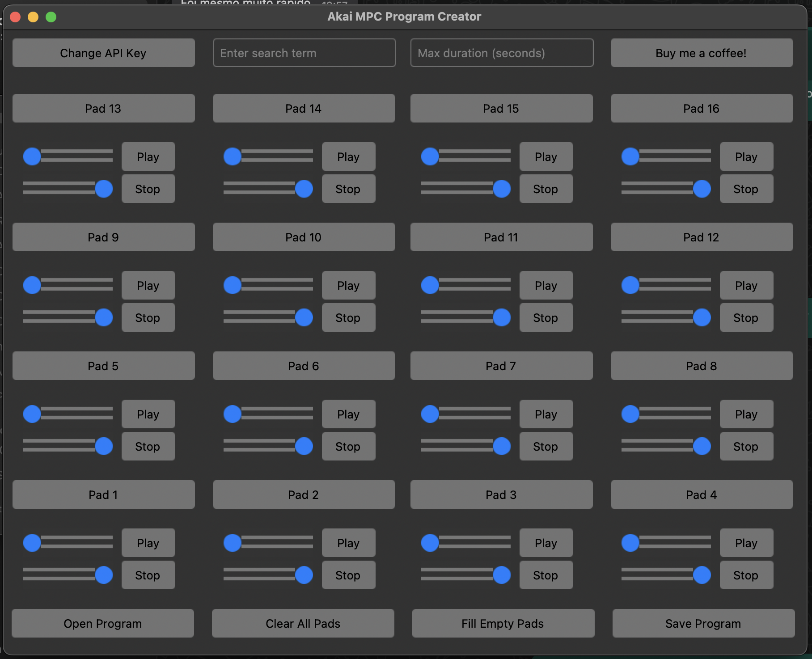Click the Pad 15 upper slider handle
Viewport: 812px width, 659px height.
pyautogui.click(x=430, y=156)
